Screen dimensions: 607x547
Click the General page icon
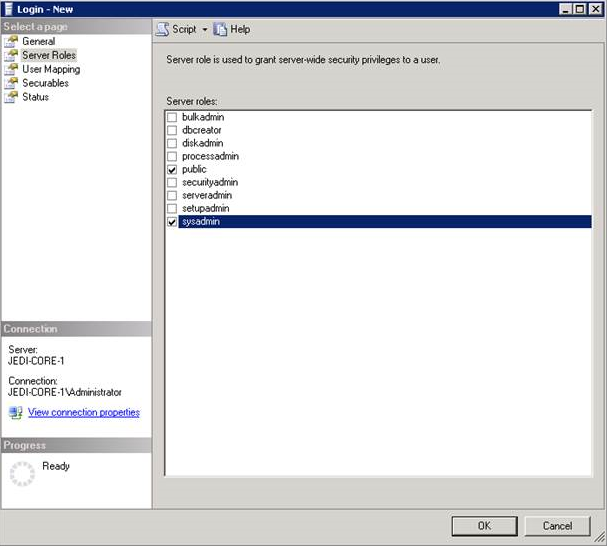(x=12, y=42)
